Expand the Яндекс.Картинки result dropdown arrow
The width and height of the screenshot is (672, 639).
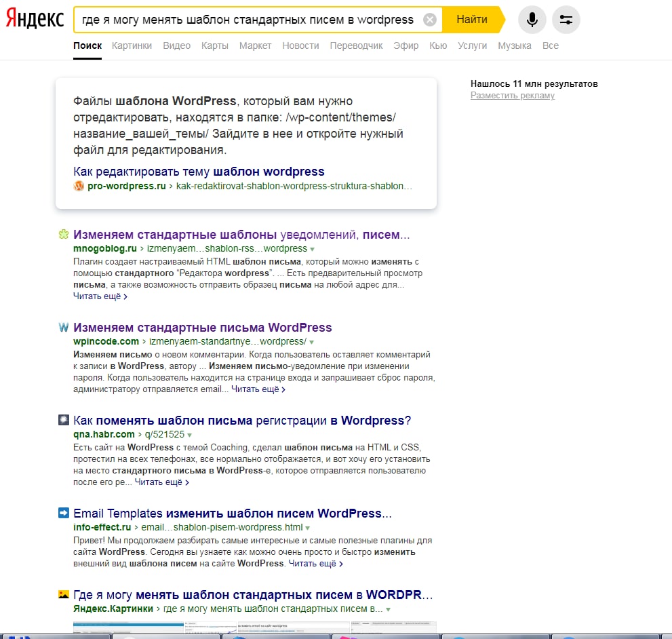(x=389, y=609)
